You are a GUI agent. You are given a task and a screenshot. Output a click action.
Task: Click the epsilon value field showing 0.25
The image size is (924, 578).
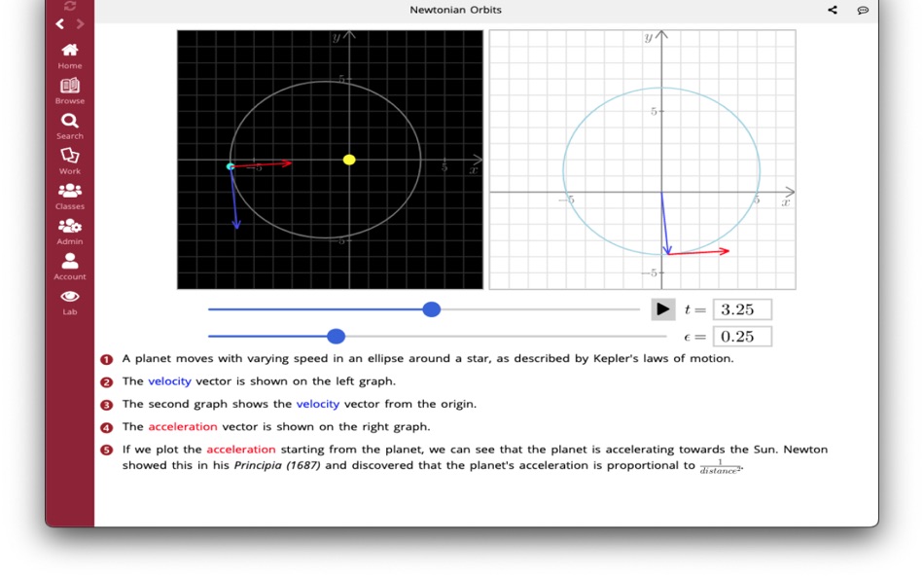[x=742, y=337]
